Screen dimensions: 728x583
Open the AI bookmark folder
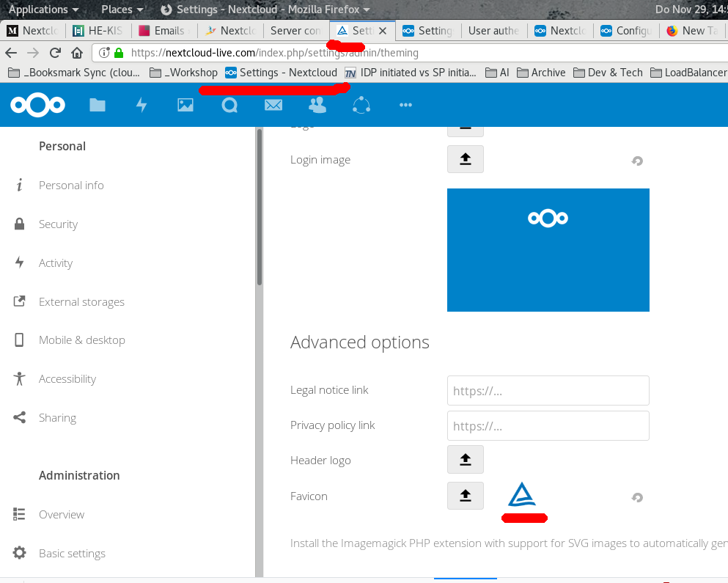point(497,73)
